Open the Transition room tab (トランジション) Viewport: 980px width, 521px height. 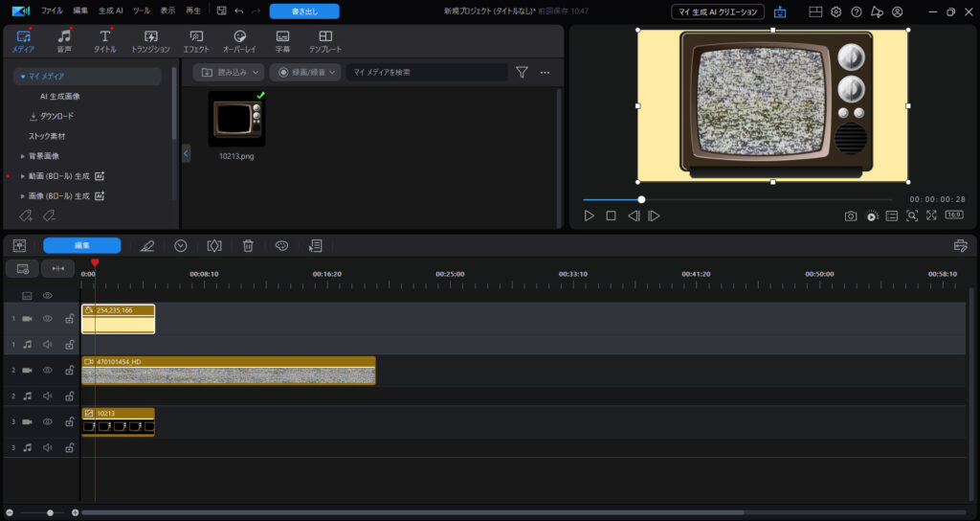pos(150,40)
